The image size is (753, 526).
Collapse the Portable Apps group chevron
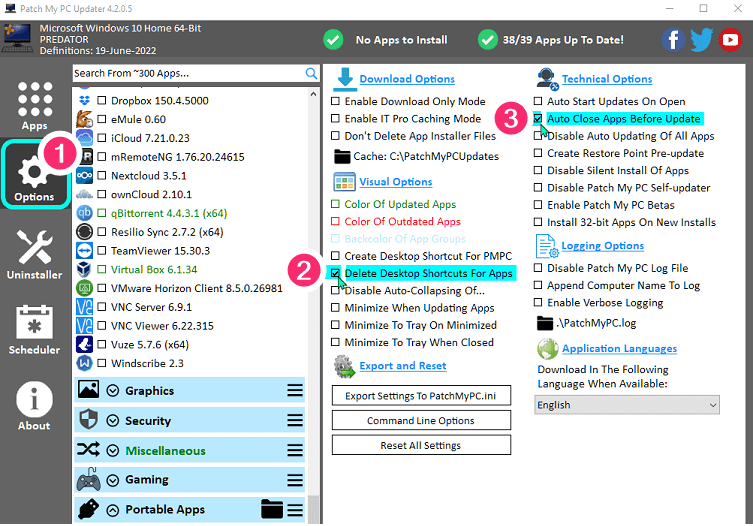click(x=113, y=510)
